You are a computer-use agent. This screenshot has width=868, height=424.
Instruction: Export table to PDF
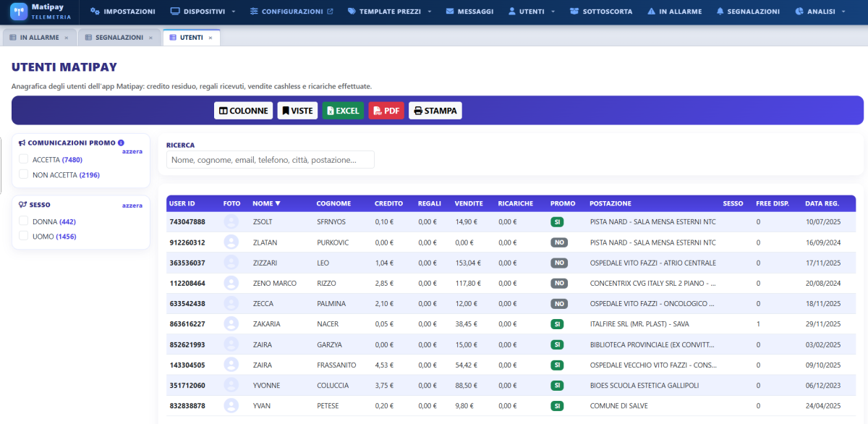(386, 111)
